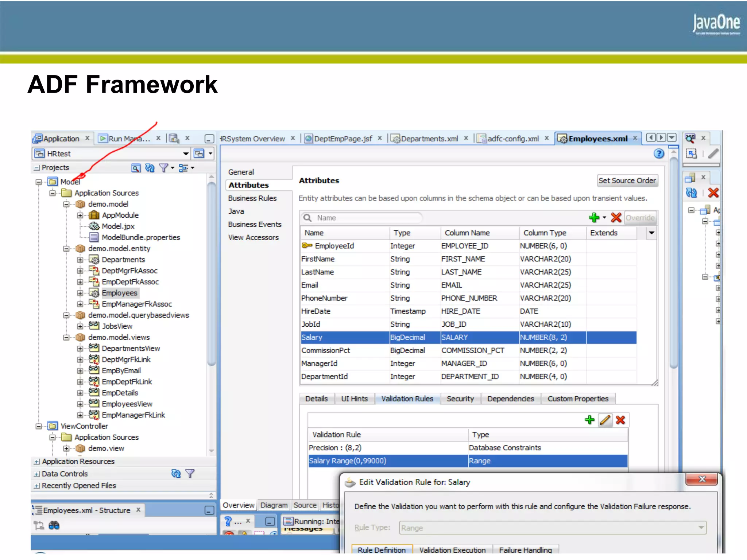Expand the Departments entity node

80,260
